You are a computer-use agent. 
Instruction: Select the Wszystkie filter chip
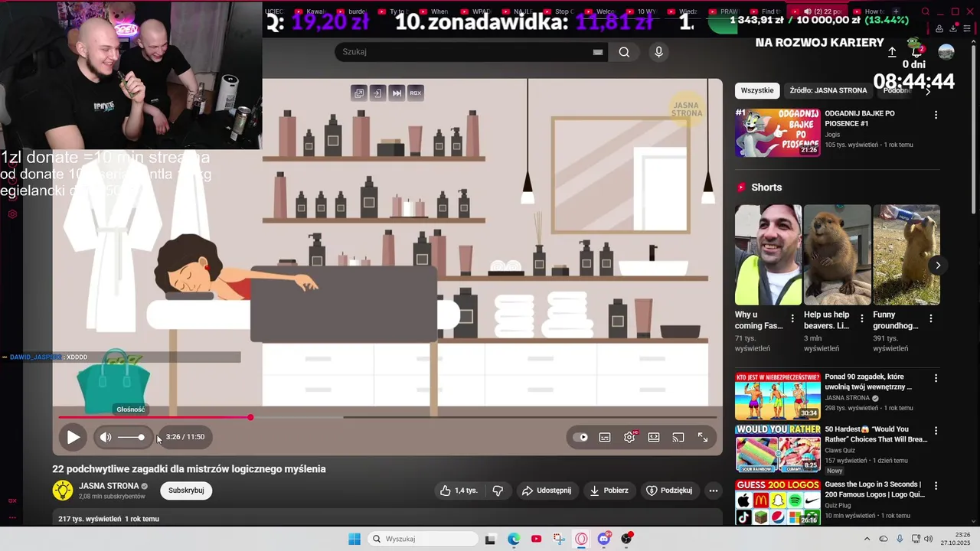click(x=757, y=90)
